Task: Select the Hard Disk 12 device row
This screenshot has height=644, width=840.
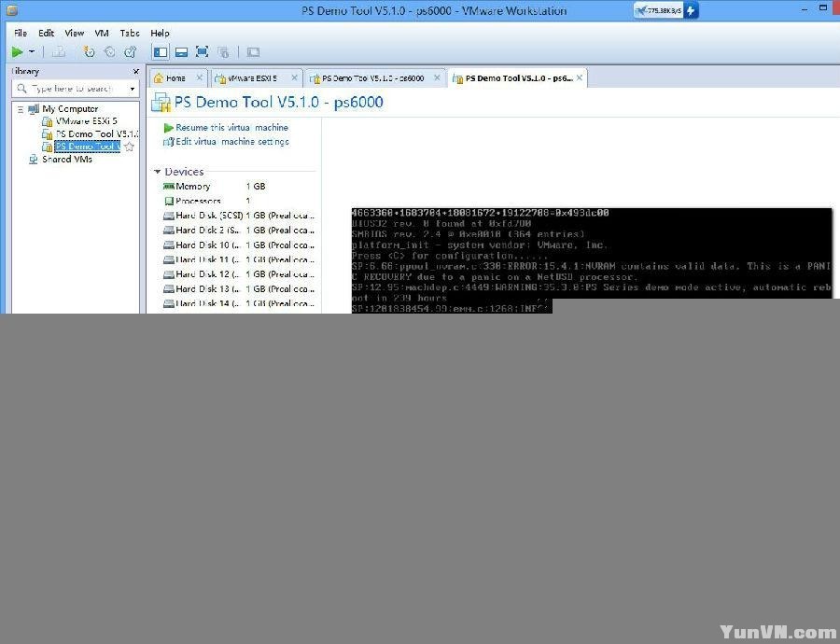Action: tap(238, 274)
